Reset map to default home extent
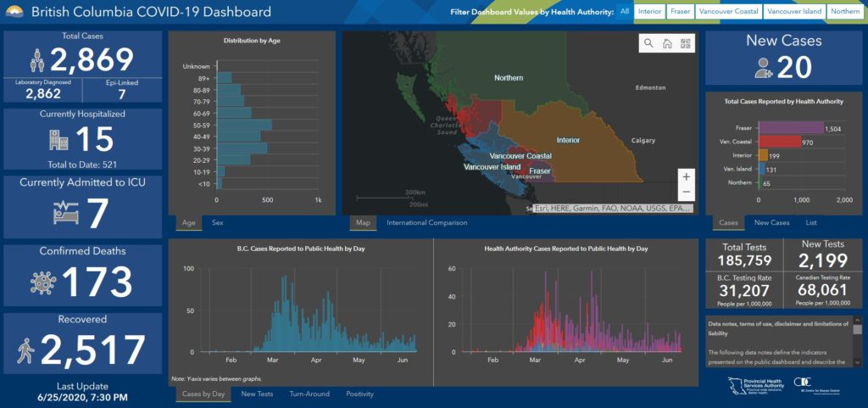The width and height of the screenshot is (868, 408). (x=667, y=43)
